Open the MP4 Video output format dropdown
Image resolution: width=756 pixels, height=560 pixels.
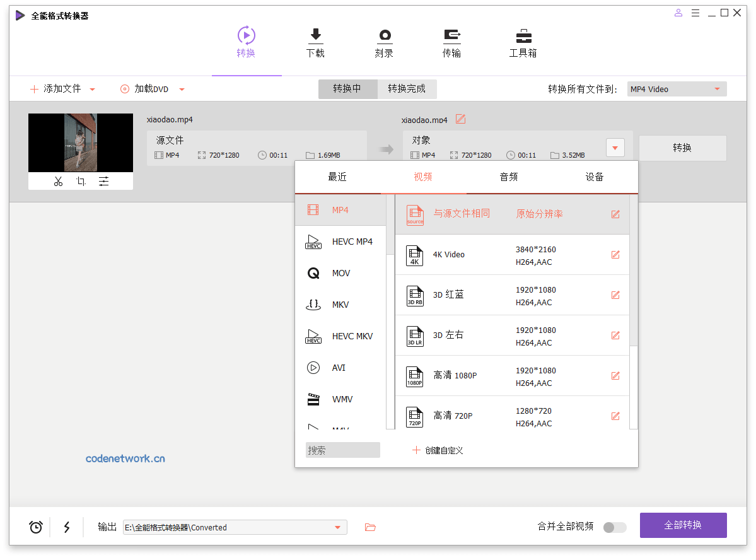point(676,88)
